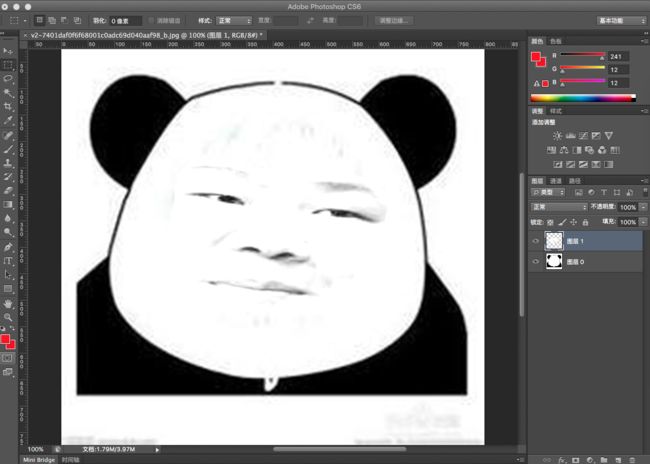Screen dimensions: 650x464
Task: Select the Zoom tool in toolbox
Action: click(x=8, y=318)
